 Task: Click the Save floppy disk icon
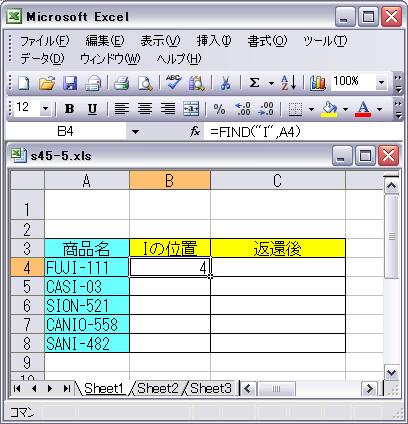pyautogui.click(x=70, y=83)
